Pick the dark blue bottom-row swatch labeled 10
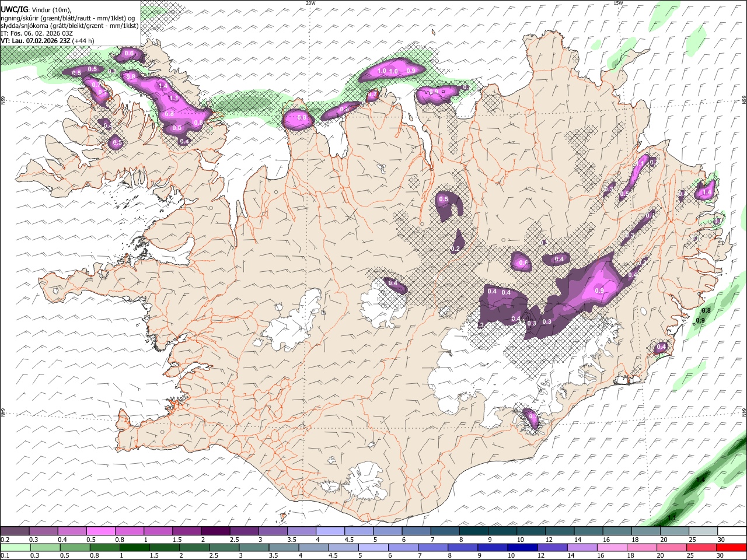Image resolution: width=747 pixels, height=560 pixels. [522, 547]
